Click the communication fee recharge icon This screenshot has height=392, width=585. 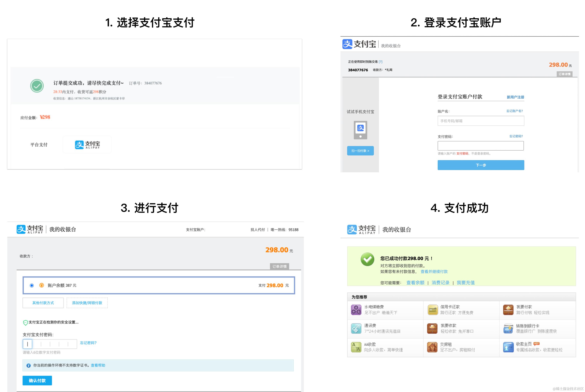(x=356, y=329)
